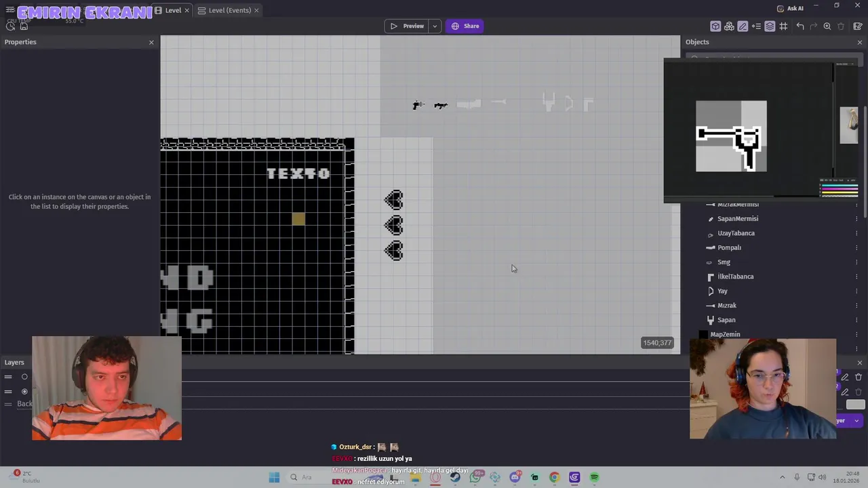
Task: Open WhatsApp from the taskbar
Action: [475, 477]
